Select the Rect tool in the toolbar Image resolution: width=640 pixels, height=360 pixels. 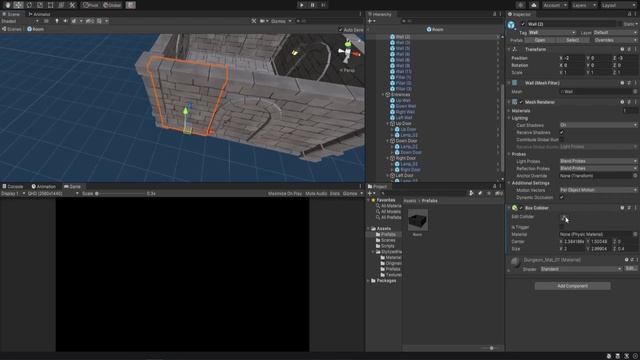pos(51,5)
